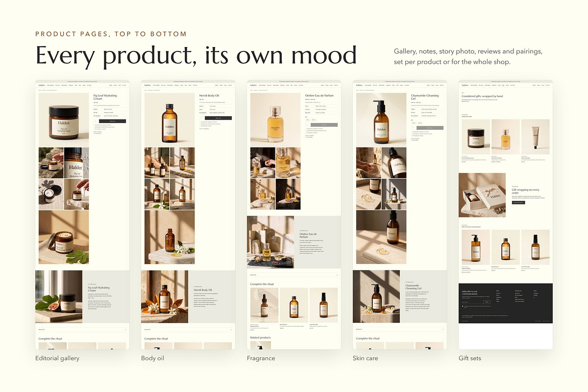Viewport: 588px width, 392px height.
Task: Open main Chamomile Cleansing Gel pump bottle photo
Action: click(x=381, y=120)
